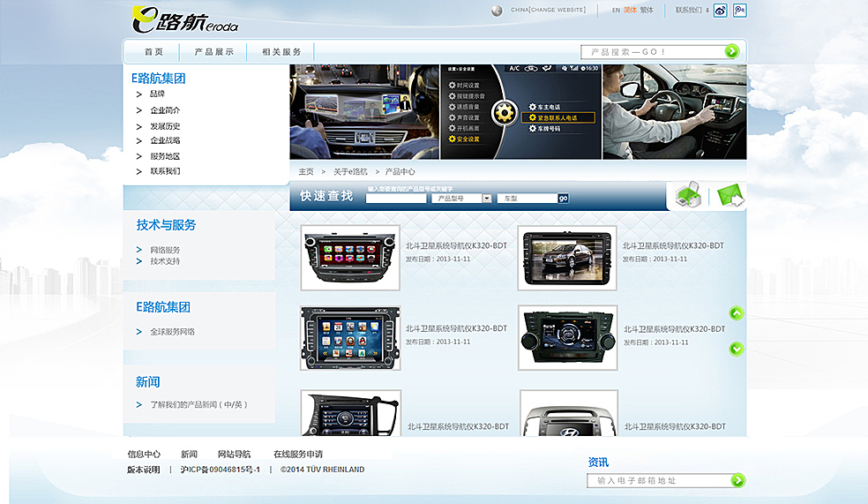The height and width of the screenshot is (504, 868).
Task: Click 产品中心 in the breadcrumb
Action: pyautogui.click(x=400, y=172)
